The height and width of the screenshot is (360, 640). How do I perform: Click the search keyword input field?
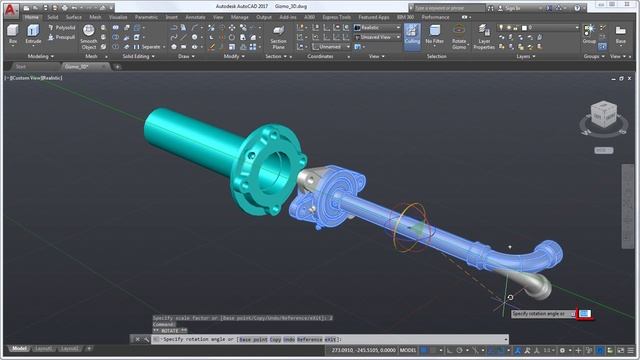click(448, 8)
